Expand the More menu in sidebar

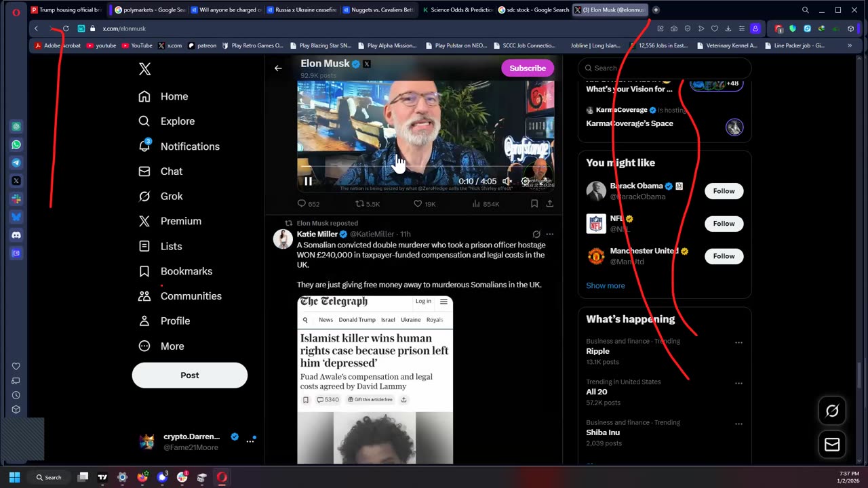pos(161,346)
